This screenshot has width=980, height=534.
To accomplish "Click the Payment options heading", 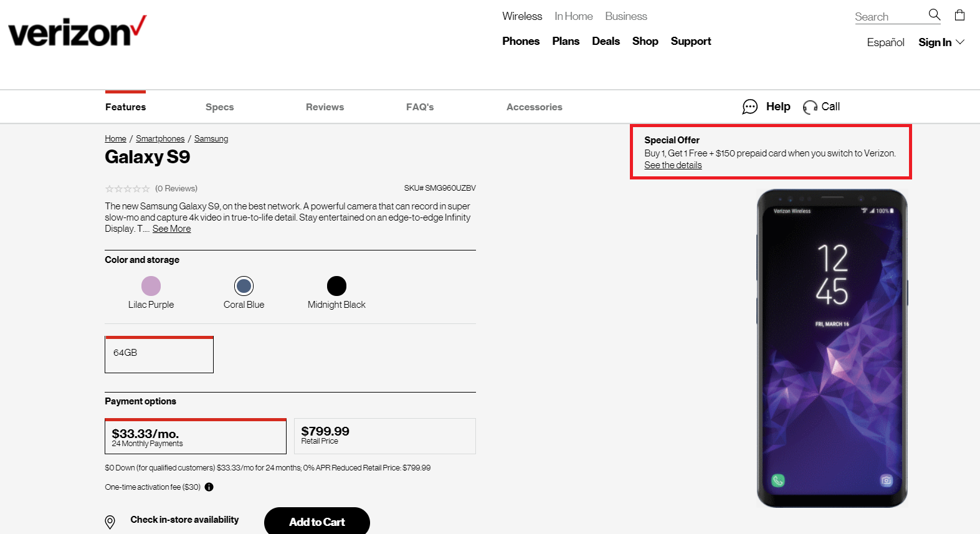I will 140,401.
